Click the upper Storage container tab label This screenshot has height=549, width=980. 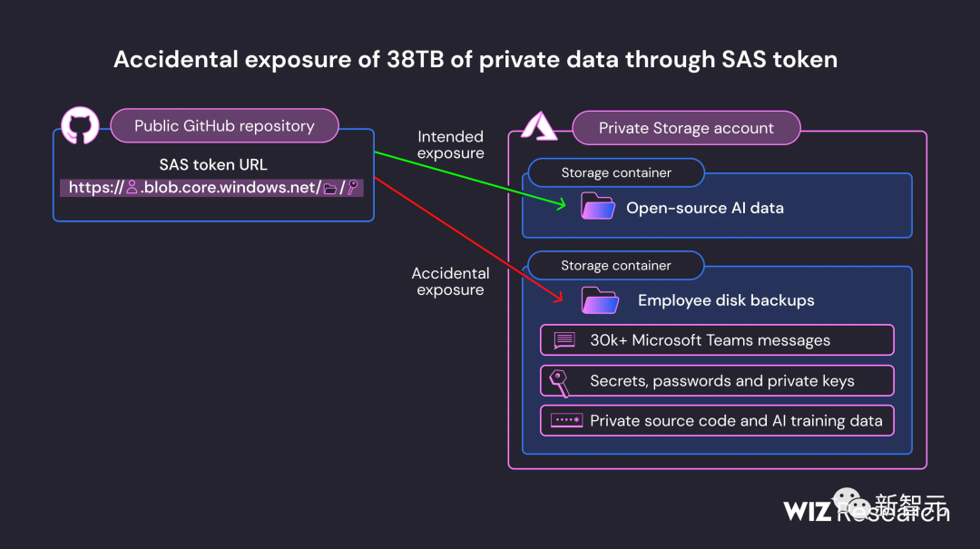(616, 172)
